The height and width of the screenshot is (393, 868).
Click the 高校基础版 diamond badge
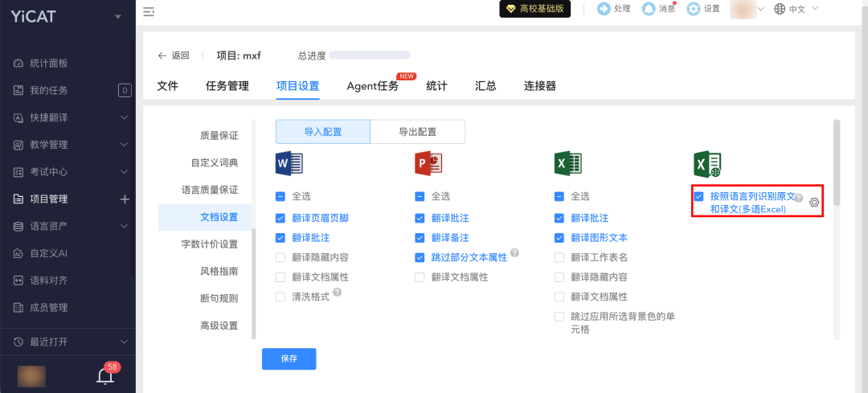click(x=534, y=9)
